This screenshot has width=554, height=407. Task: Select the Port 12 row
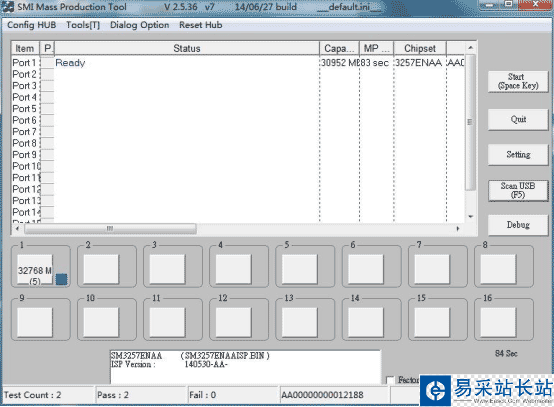pos(238,189)
